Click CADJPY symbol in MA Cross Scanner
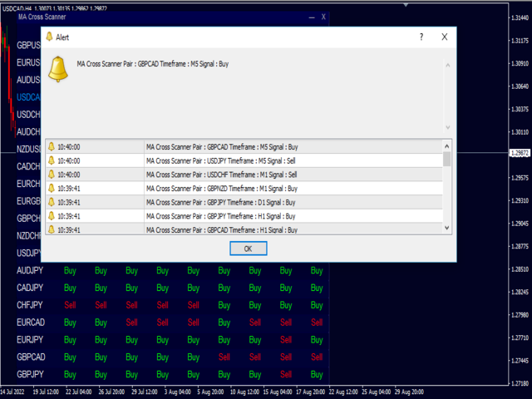This screenshot has height=399, width=532. point(30,288)
